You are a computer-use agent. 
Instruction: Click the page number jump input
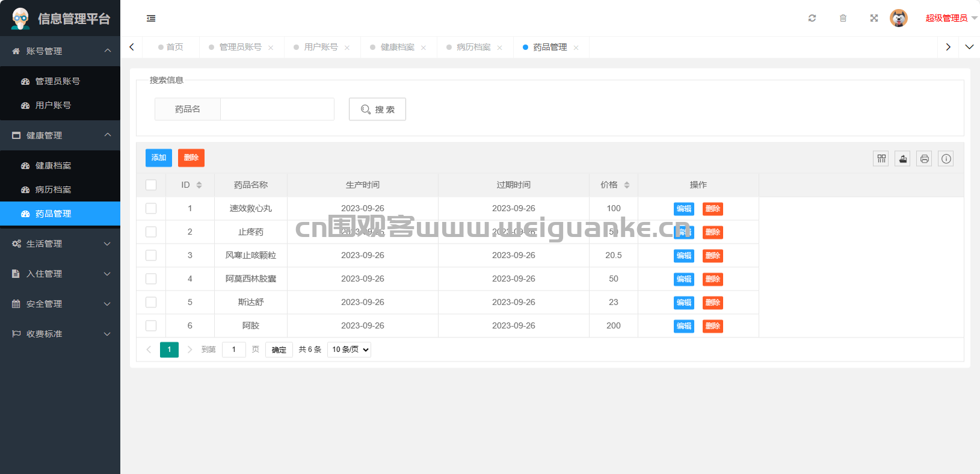pos(234,349)
